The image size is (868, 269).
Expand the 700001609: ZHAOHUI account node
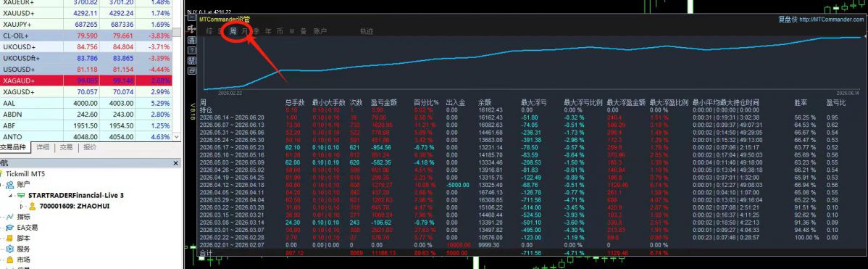pyautogui.click(x=22, y=207)
